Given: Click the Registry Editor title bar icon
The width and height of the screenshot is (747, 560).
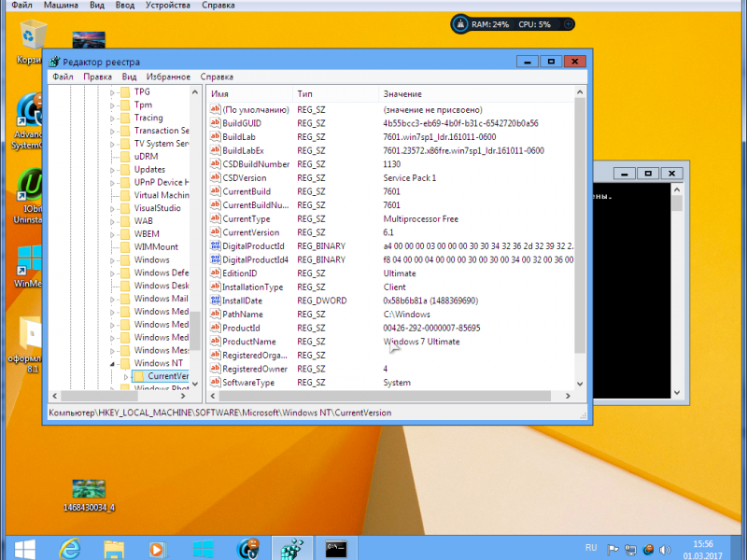Looking at the screenshot, I should click(54, 62).
